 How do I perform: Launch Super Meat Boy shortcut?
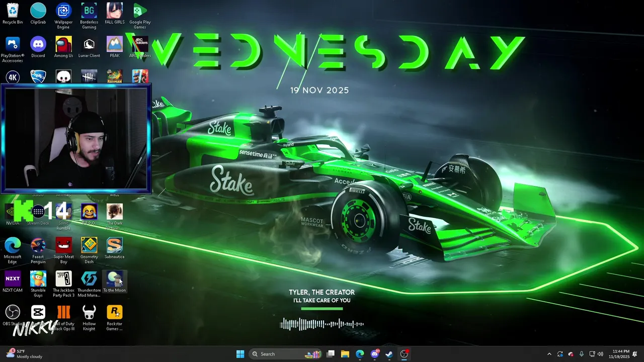[x=63, y=251]
